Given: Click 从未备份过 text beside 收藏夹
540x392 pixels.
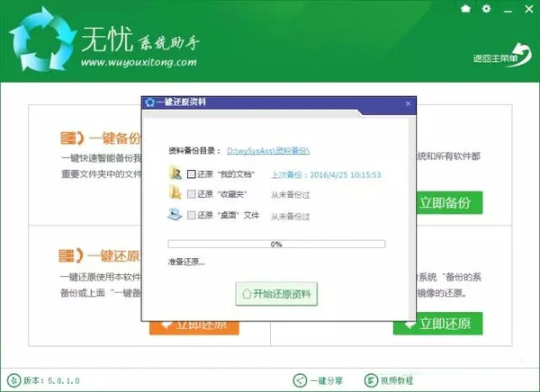Looking at the screenshot, I should point(291,195).
